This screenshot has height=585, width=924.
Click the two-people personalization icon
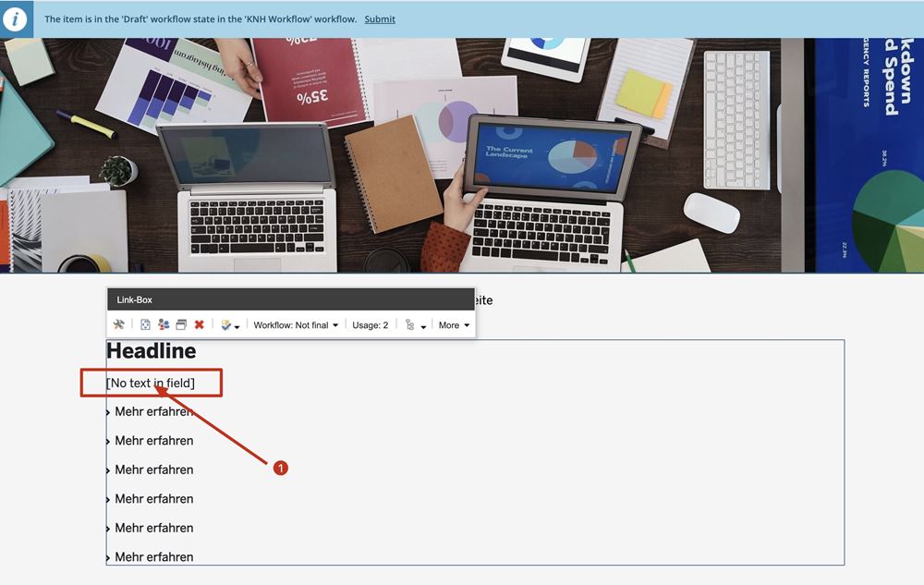tap(164, 325)
